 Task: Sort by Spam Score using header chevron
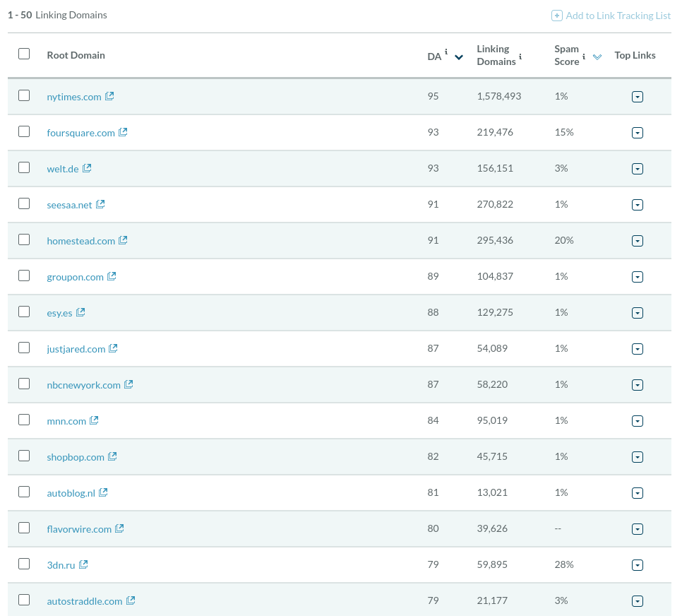(597, 57)
